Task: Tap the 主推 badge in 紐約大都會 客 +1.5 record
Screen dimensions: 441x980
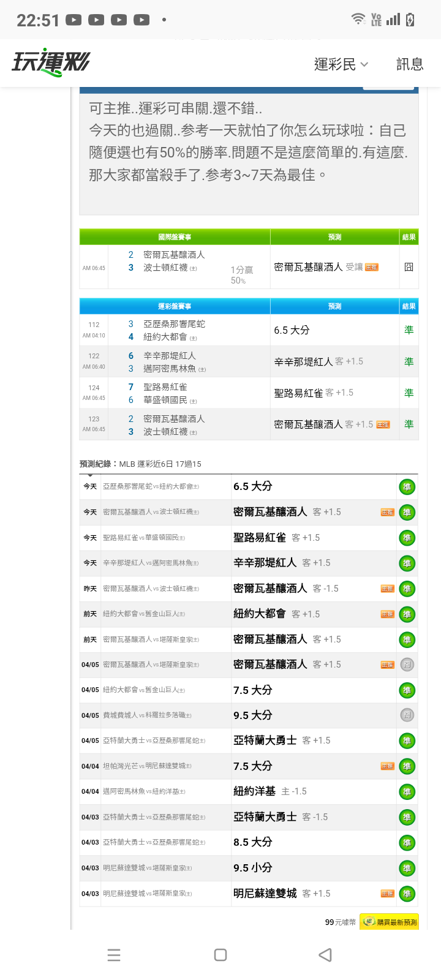Action: (x=388, y=614)
